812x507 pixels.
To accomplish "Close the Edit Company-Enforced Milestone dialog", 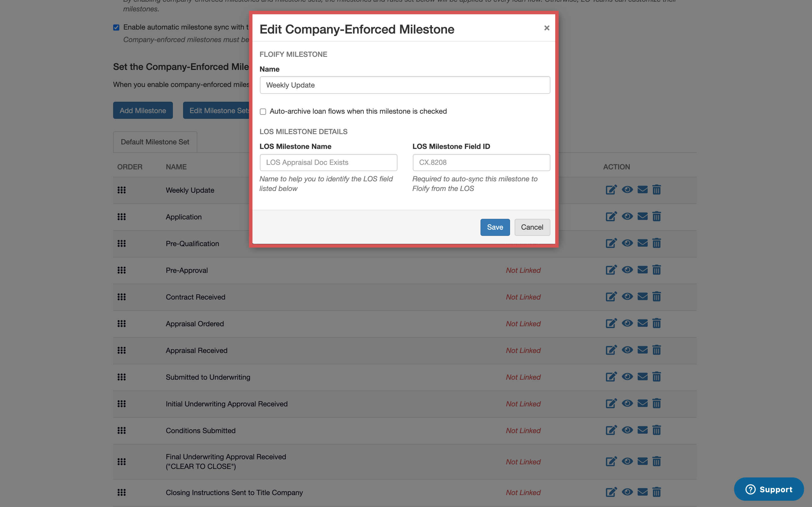I will pos(546,28).
